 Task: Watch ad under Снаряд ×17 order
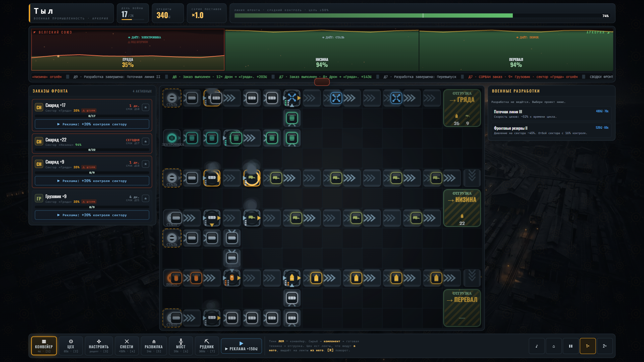[92, 124]
